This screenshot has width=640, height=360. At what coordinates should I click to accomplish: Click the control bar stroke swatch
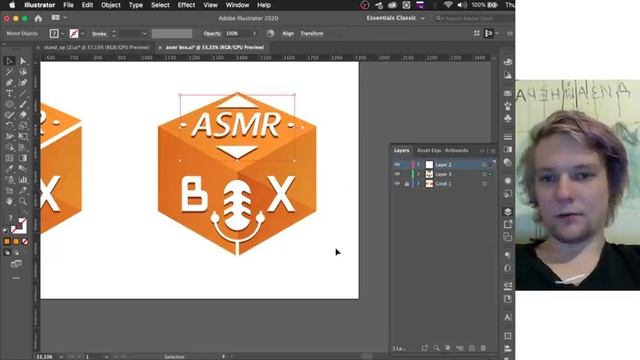74,33
